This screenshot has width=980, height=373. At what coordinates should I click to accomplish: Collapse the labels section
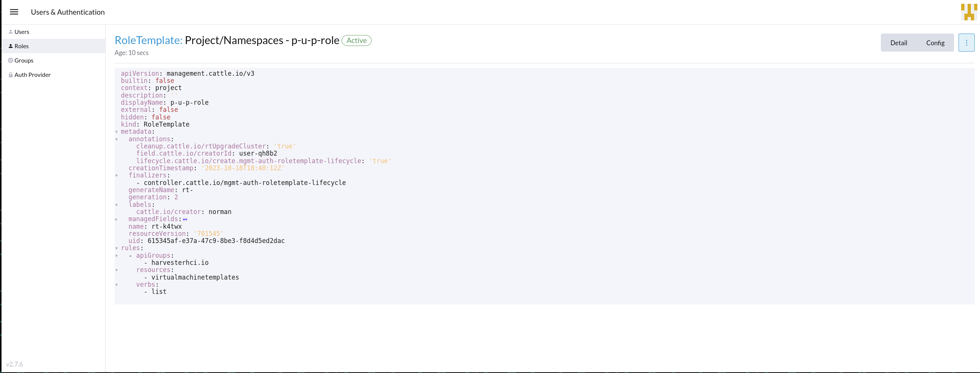click(x=116, y=205)
